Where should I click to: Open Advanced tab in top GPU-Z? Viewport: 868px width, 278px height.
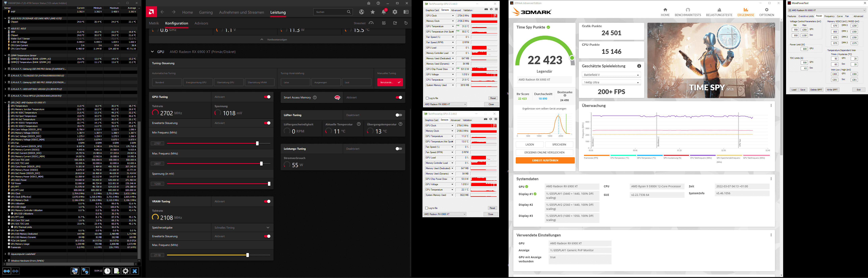tap(456, 10)
